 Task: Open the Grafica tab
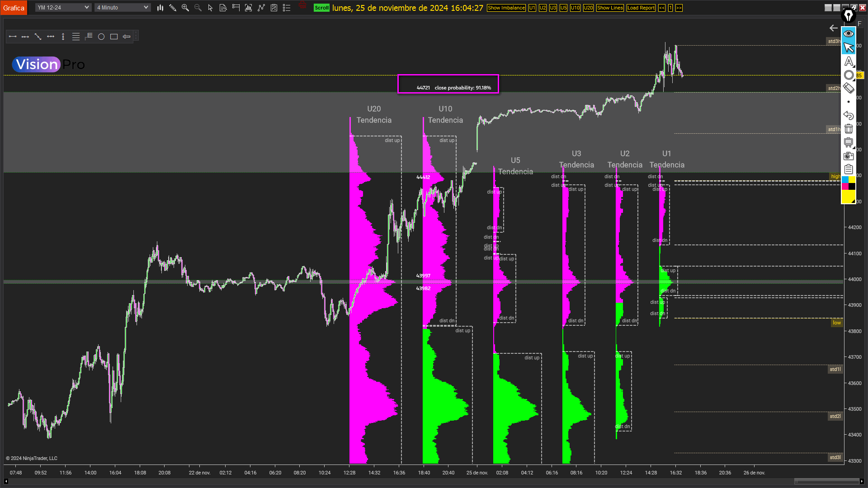click(14, 8)
